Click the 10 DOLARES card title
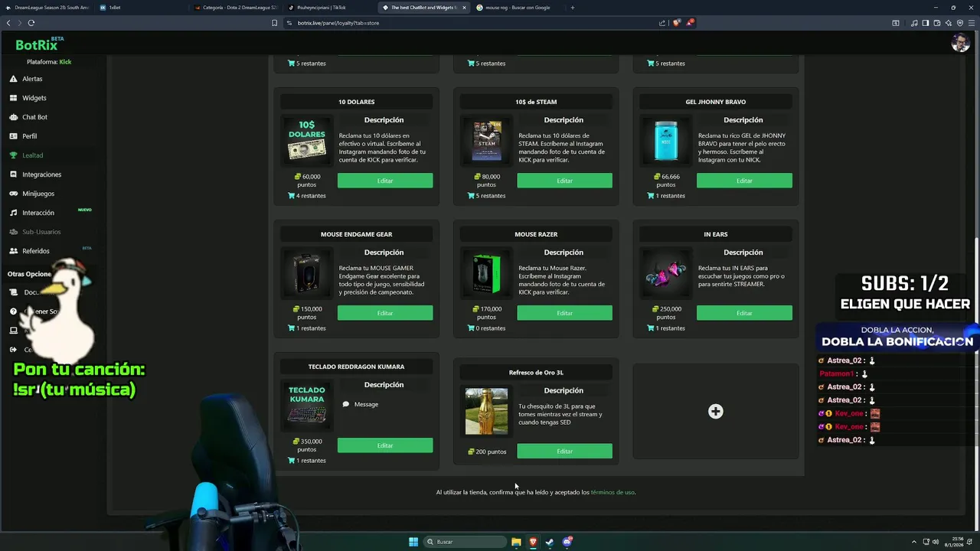 [357, 102]
